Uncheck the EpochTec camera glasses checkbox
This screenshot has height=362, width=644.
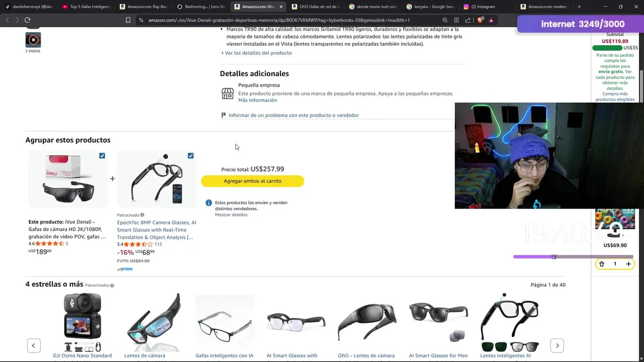point(191,156)
